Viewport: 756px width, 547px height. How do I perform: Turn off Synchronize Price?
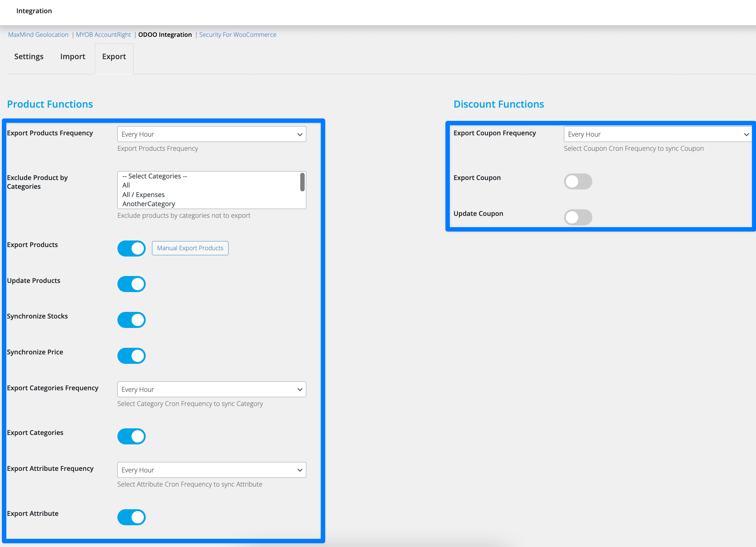(131, 356)
